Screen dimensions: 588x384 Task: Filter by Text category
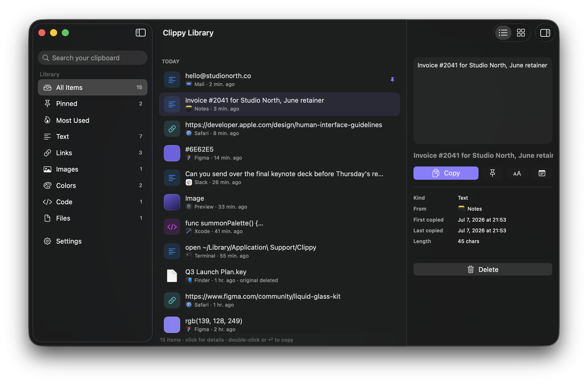92,137
